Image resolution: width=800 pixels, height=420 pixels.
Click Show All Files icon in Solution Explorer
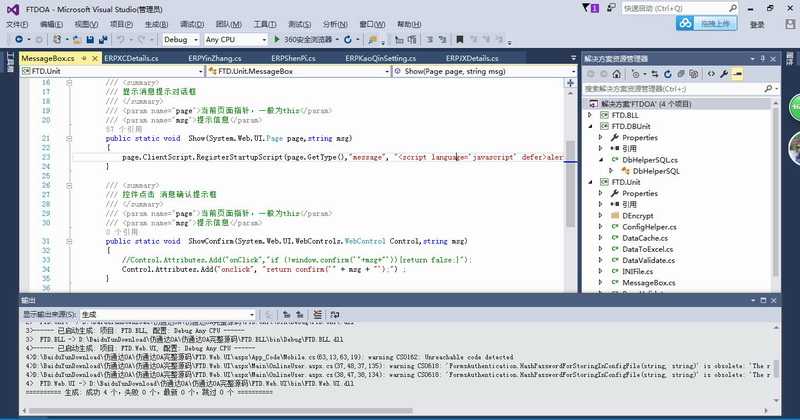tap(693, 74)
